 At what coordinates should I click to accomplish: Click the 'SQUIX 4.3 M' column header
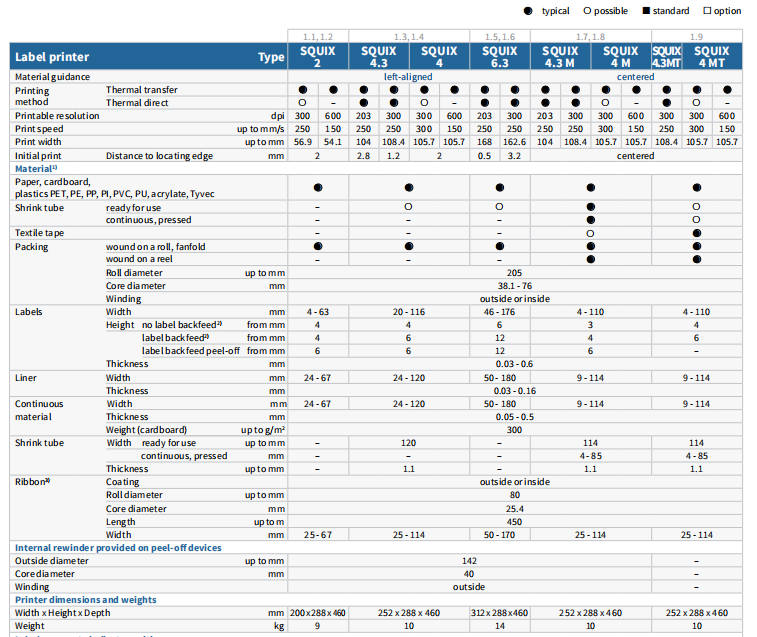point(560,57)
